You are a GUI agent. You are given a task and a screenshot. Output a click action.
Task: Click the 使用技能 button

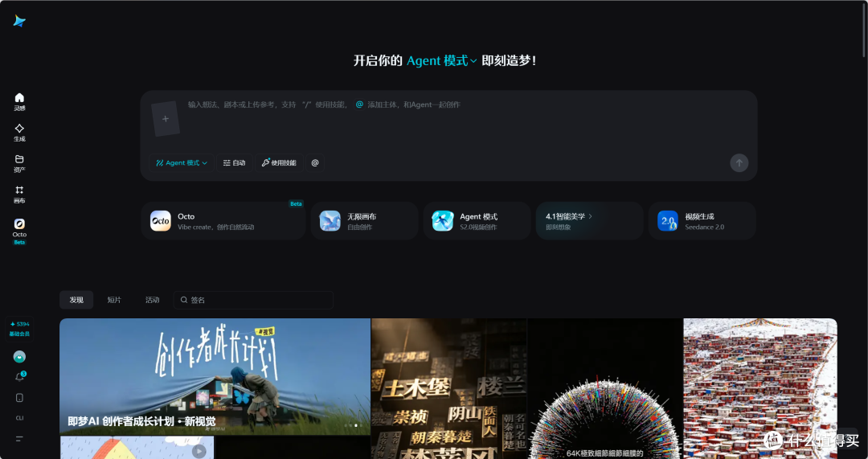(279, 163)
